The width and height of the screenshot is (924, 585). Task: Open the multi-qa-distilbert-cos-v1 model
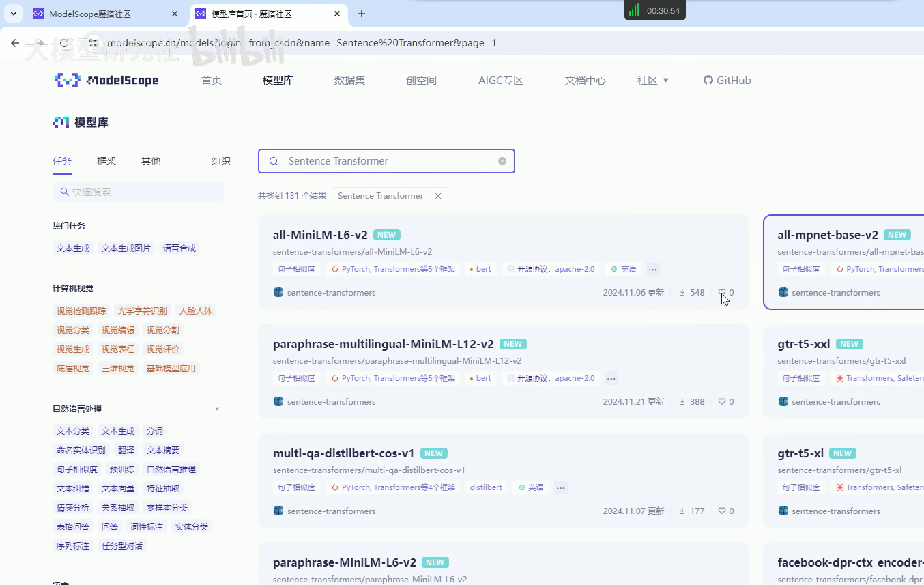coord(343,453)
